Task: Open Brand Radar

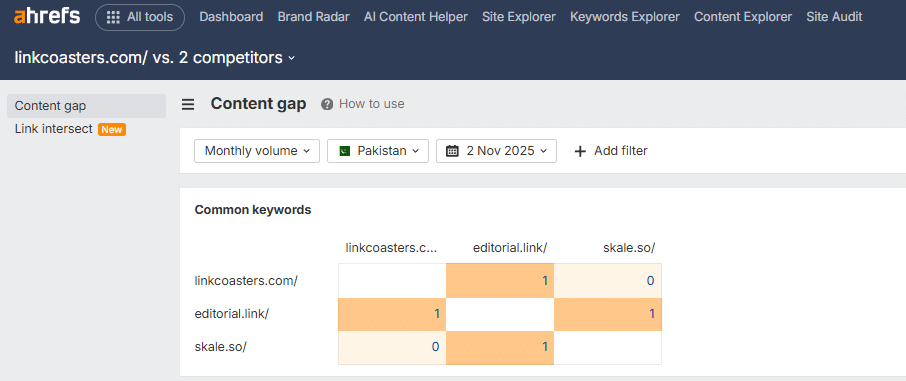Action: coord(314,17)
